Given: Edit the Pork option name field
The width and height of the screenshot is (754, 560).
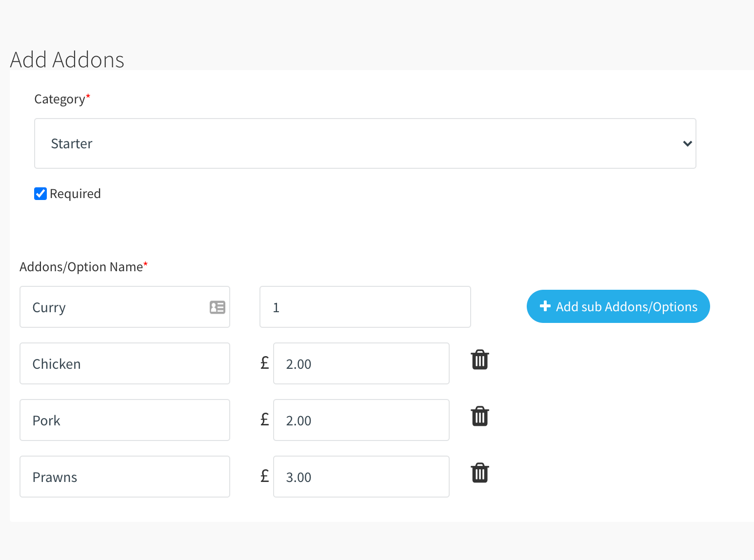Looking at the screenshot, I should 125,420.
